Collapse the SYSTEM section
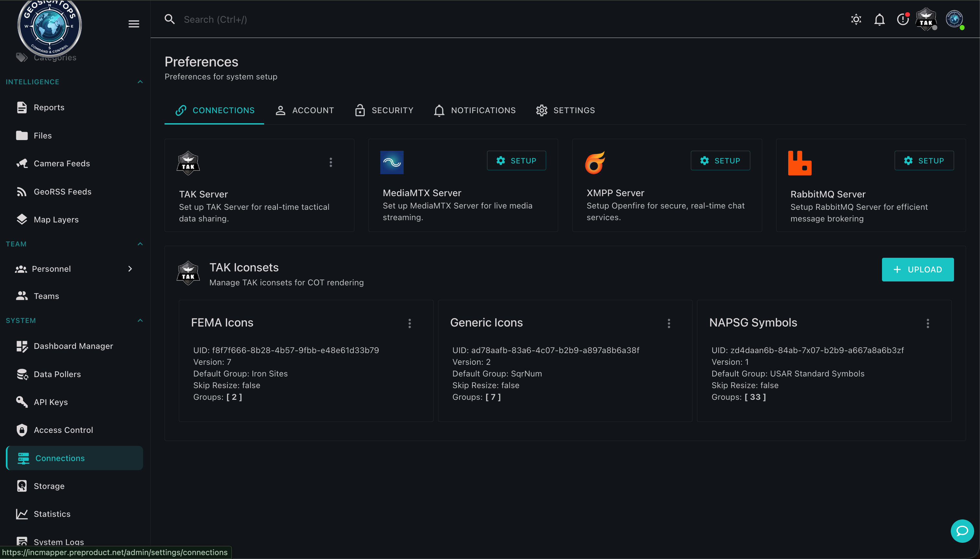980x559 pixels. click(140, 321)
